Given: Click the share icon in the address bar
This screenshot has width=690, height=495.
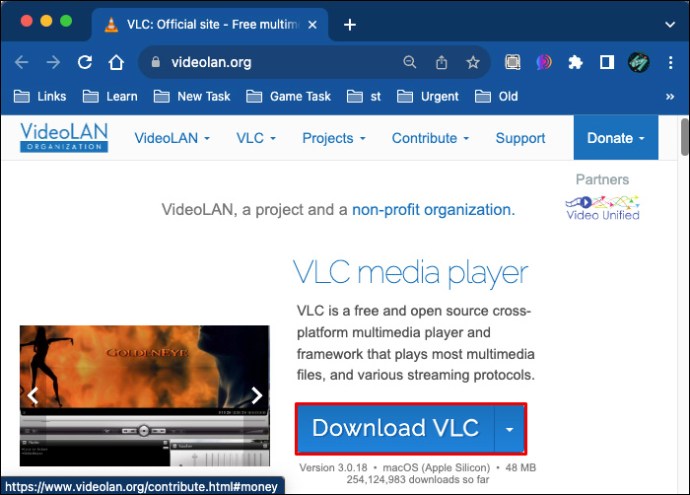Looking at the screenshot, I should 441,62.
